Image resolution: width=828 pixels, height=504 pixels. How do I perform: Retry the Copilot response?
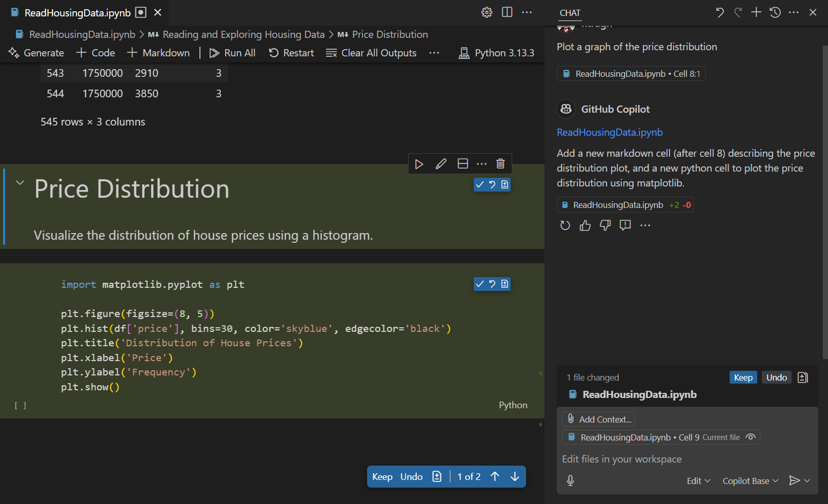pos(565,225)
